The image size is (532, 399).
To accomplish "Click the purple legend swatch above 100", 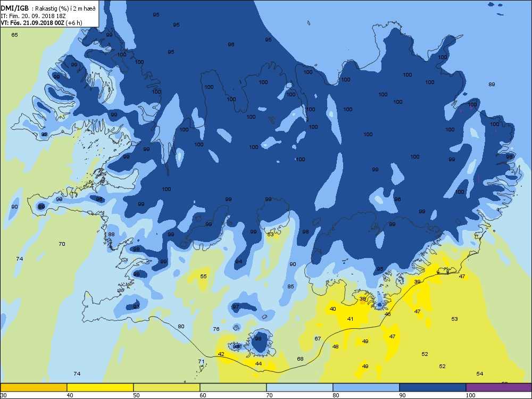I will coord(499,387).
